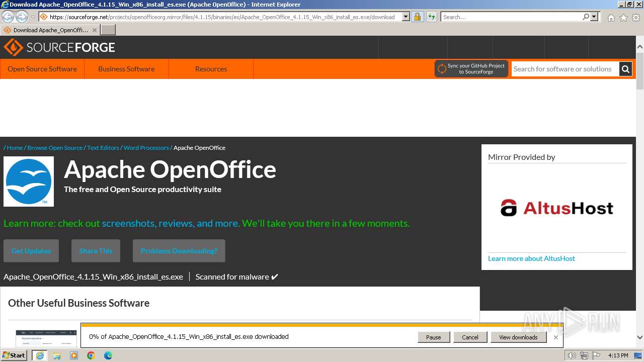Open the Tools gear icon
The height and width of the screenshot is (362, 644).
pos(636,18)
